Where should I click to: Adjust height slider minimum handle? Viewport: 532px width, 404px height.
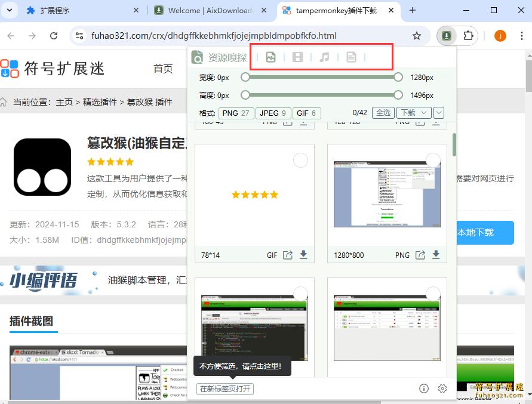245,95
